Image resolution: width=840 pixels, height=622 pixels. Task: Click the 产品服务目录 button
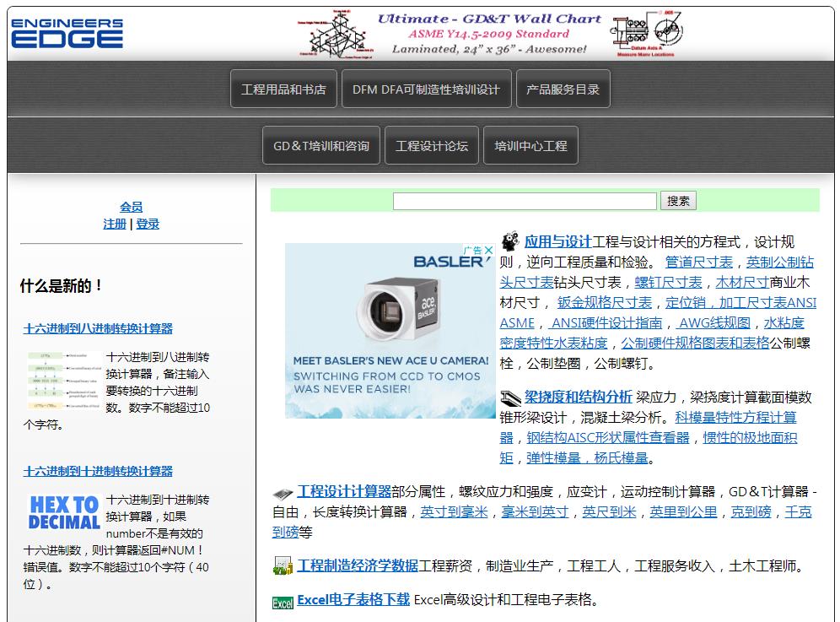(x=563, y=88)
